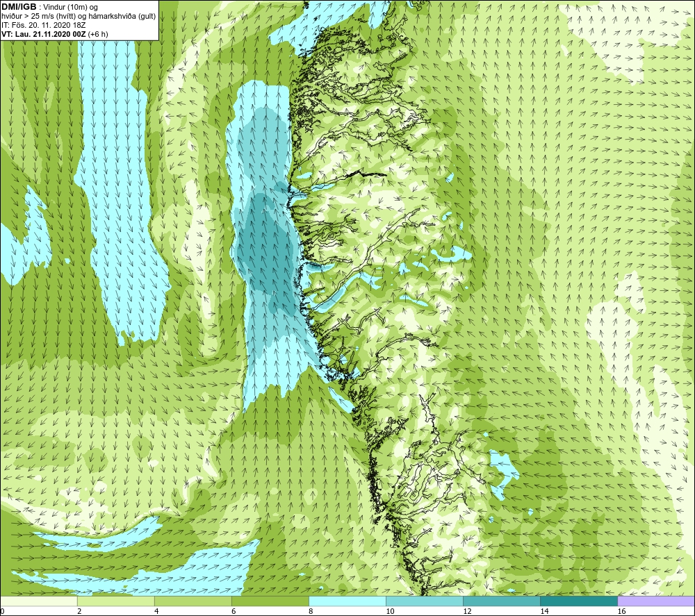
Task: Click the "IT: Fös. 20. 11. 2020 18Z" line
Action: (43, 25)
